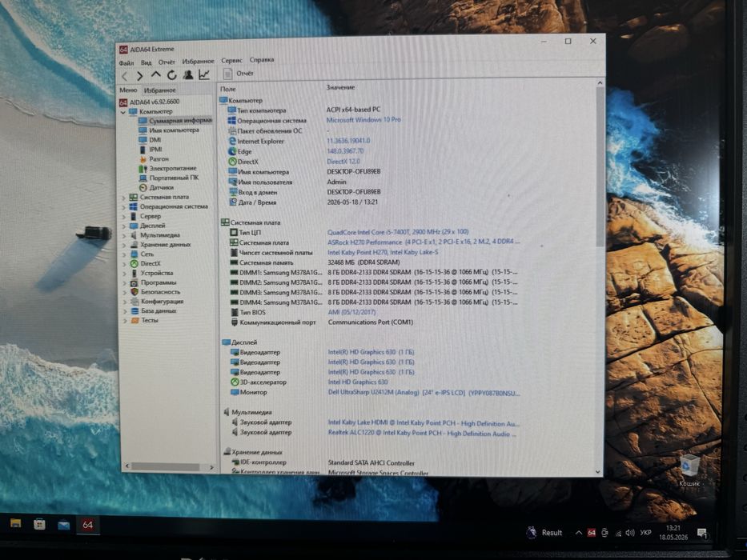This screenshot has height=560, width=747.
Task: Click the AIDA64 taskbar button
Action: click(87, 525)
